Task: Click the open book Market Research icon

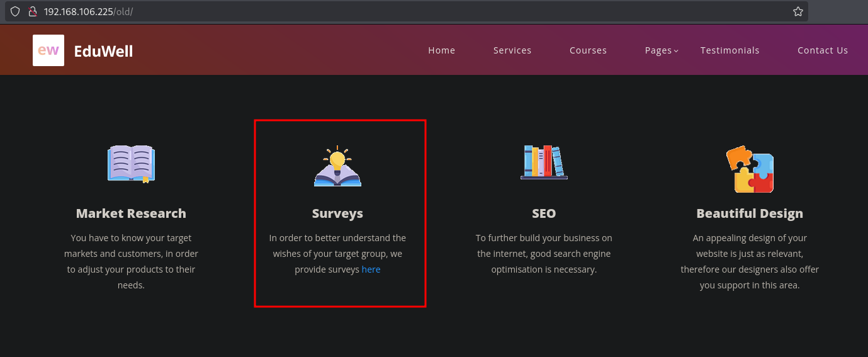Action: [131, 164]
